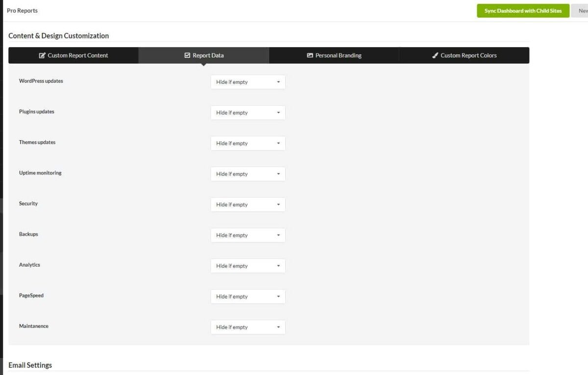Viewport: 588px width, 375px height.
Task: Click the image icon beside Personal Branding
Action: tap(310, 55)
